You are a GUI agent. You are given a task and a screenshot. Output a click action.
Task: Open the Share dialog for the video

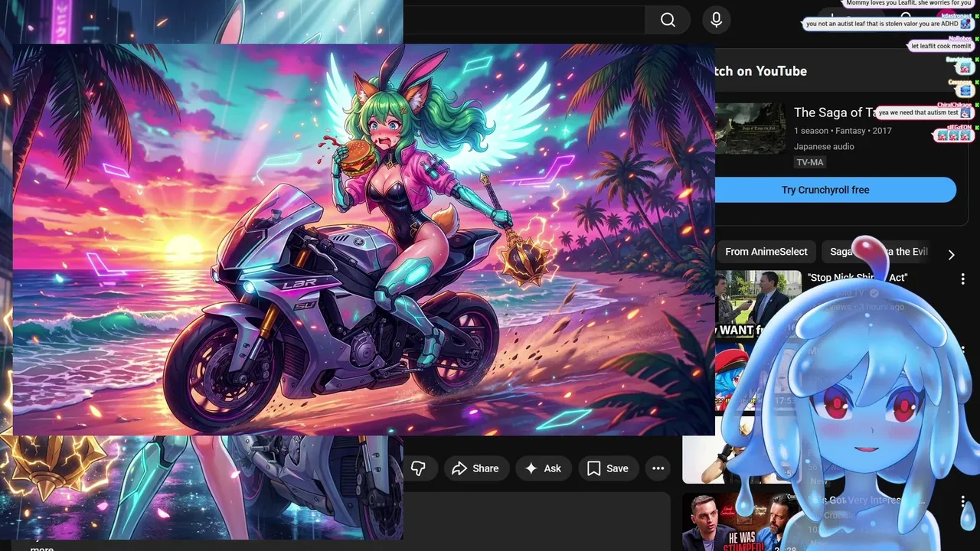[x=475, y=468]
